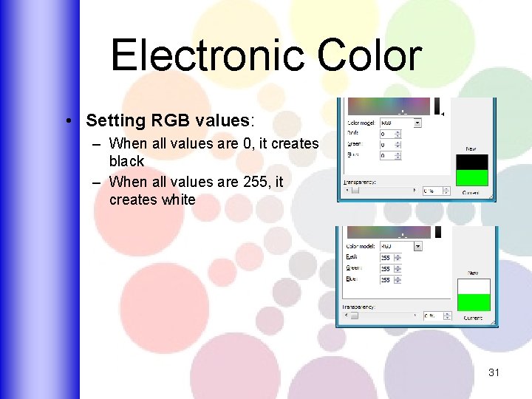Click the 'Color model:' label in the white-color dialog
Viewport: 532px width, 399px height.
pos(361,246)
